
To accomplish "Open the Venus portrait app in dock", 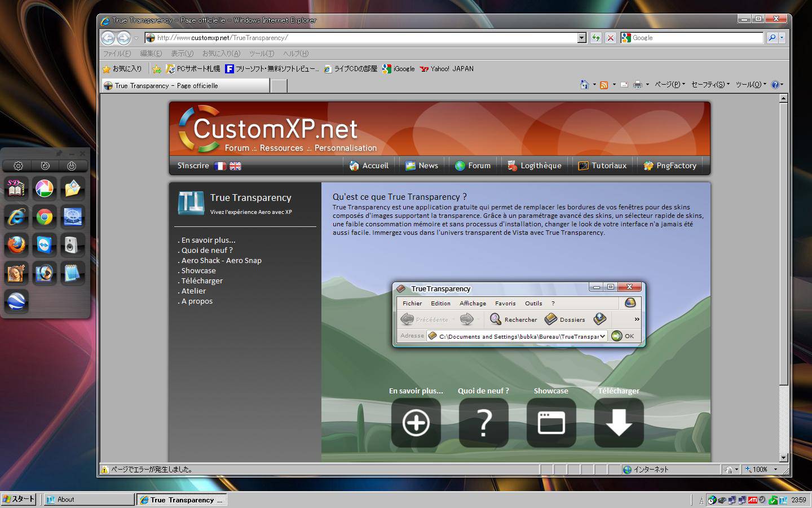I will pyautogui.click(x=16, y=273).
